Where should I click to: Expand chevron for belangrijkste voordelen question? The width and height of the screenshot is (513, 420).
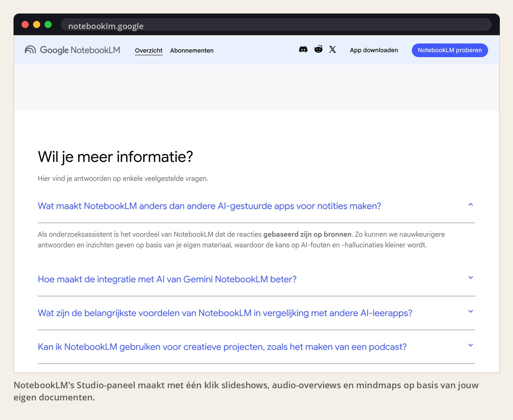coord(470,312)
